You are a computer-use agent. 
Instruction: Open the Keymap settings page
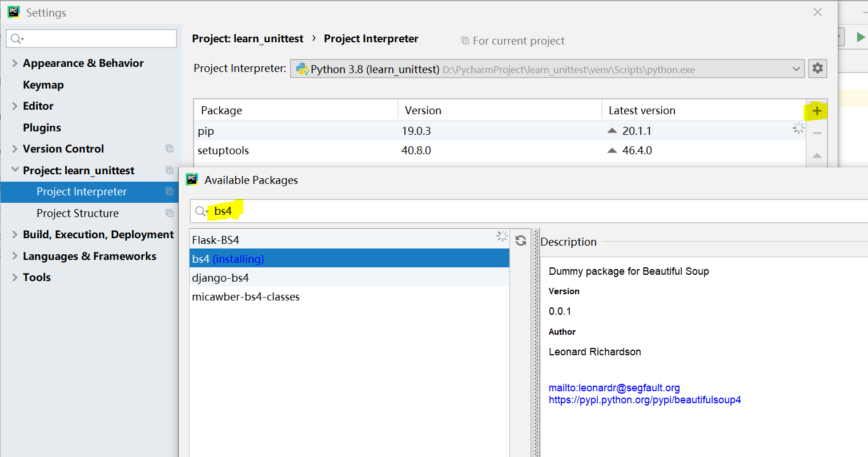(x=43, y=85)
